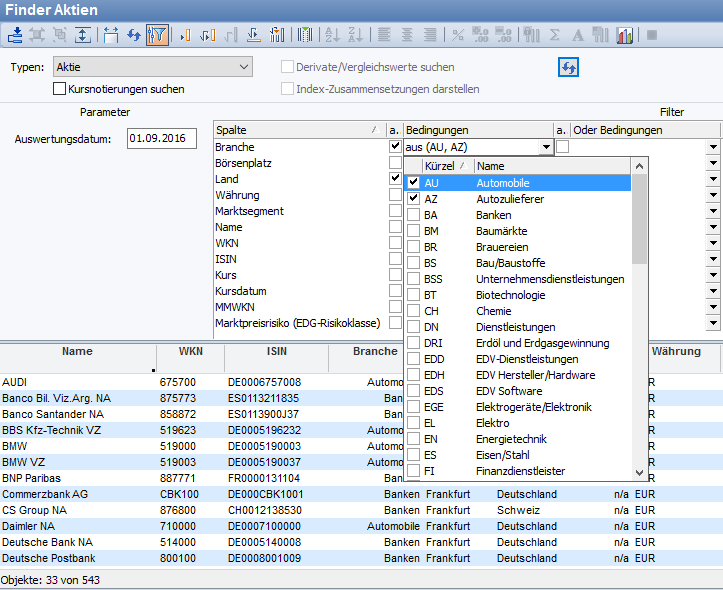Open the Oder Bedingungen dropdown for Branche row
This screenshot has height=590, width=723.
[713, 147]
